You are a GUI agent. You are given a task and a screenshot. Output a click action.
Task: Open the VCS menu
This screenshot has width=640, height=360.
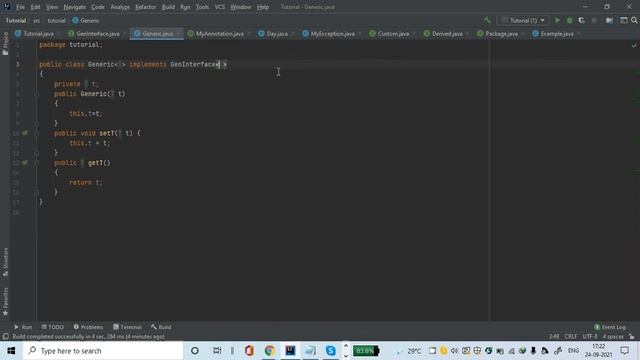(x=220, y=7)
